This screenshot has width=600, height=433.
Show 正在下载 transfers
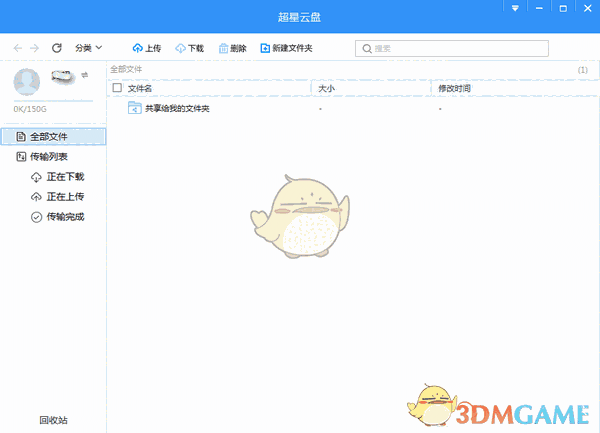click(x=57, y=177)
